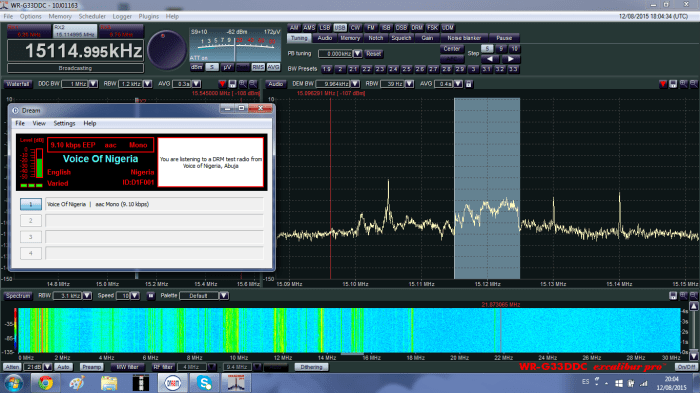Click lock icon next to AVG dropdown
This screenshot has height=393, width=700.
[x=469, y=84]
